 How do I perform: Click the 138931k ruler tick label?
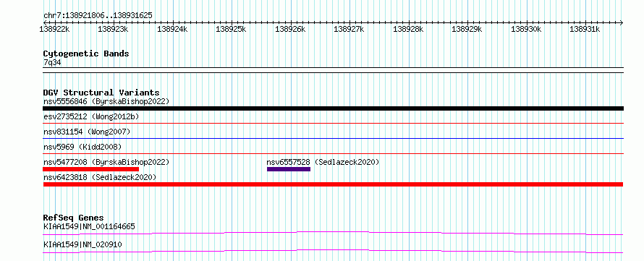pos(585,29)
